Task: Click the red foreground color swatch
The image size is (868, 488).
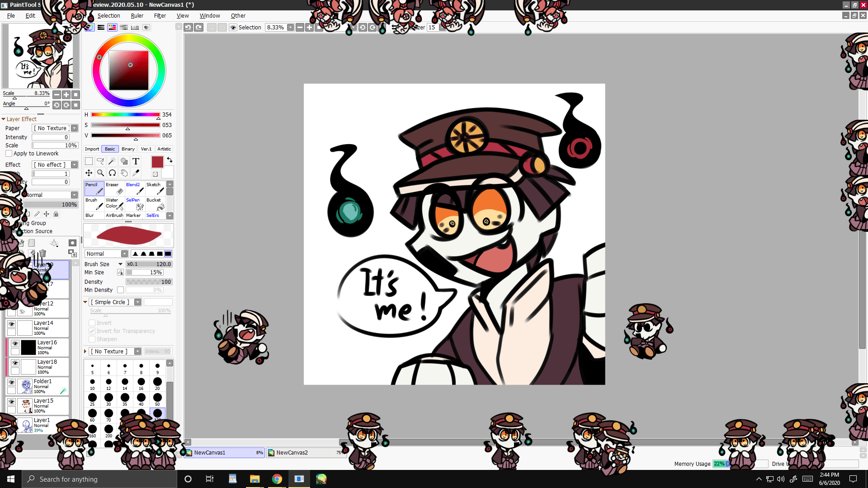Action: [x=157, y=162]
